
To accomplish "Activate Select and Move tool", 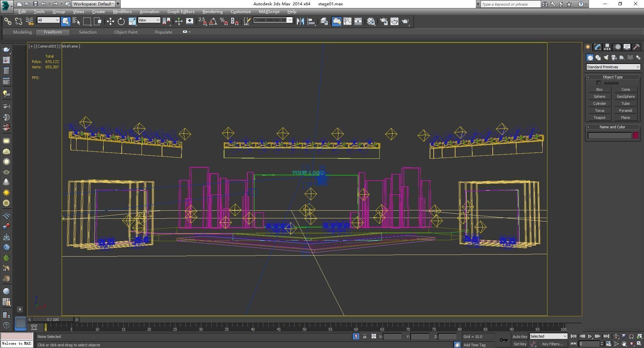I will (110, 21).
